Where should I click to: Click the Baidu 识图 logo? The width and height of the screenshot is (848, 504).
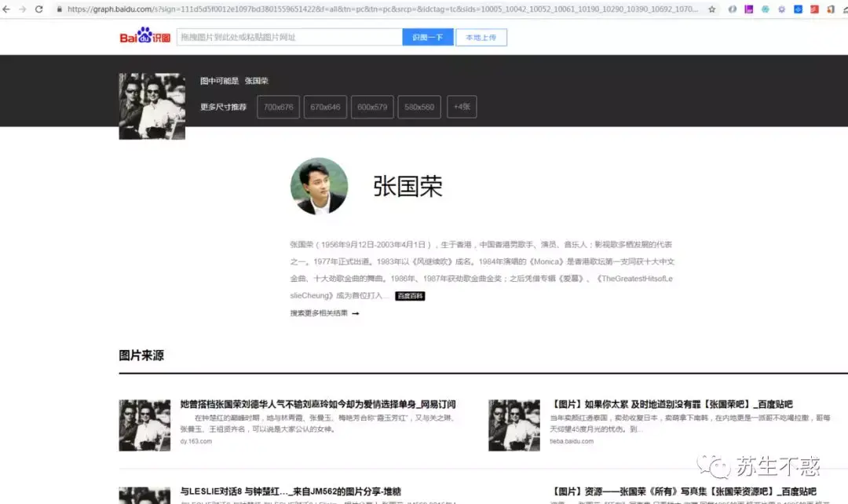click(145, 35)
